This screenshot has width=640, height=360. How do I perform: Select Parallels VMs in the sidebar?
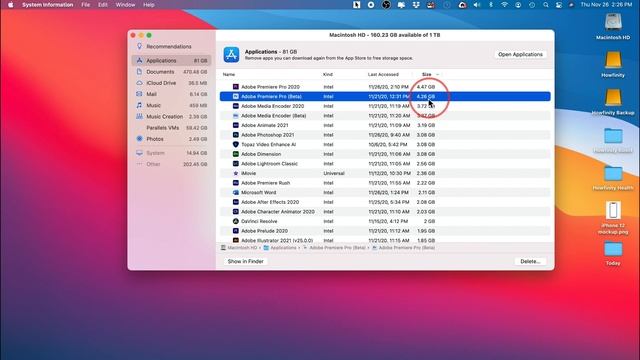171,128
